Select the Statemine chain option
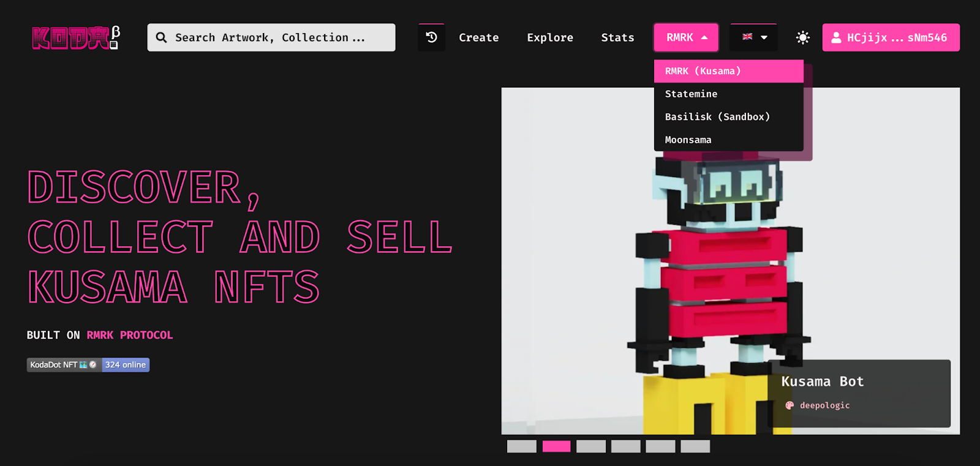The width and height of the screenshot is (980, 466). [728, 94]
